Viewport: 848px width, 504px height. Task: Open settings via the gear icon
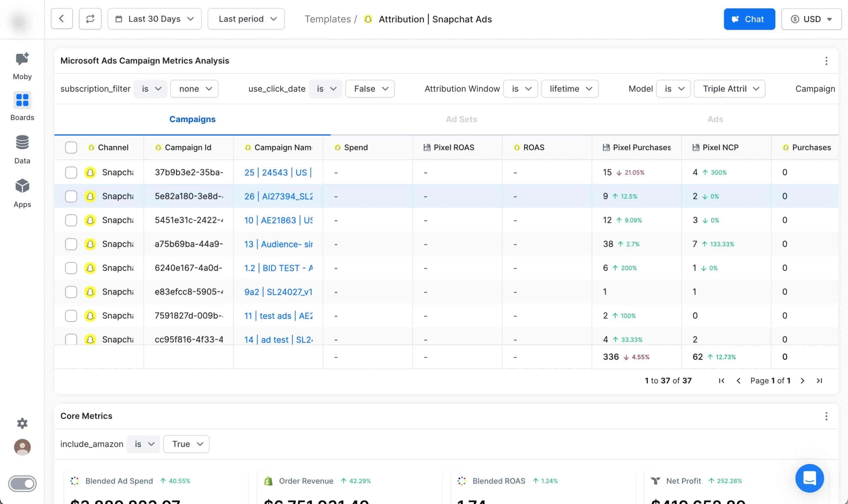(x=22, y=423)
